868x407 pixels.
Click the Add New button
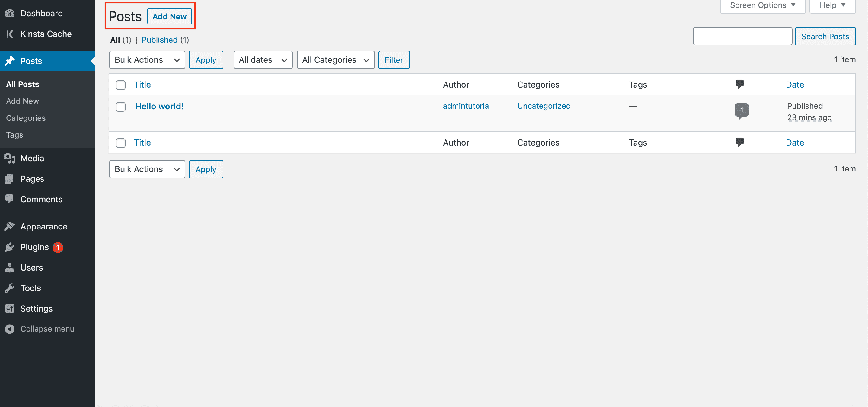[170, 16]
